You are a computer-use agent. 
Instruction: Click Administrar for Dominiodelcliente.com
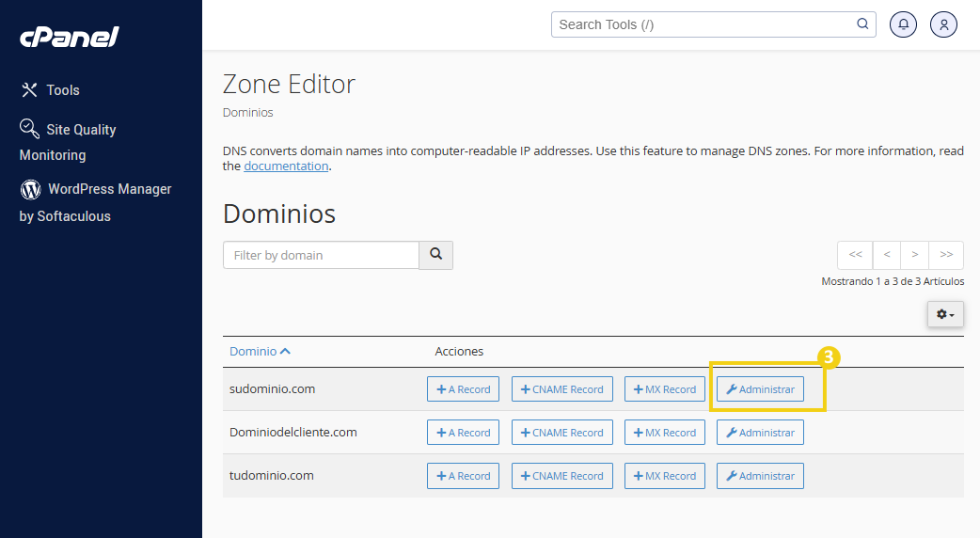pyautogui.click(x=760, y=433)
